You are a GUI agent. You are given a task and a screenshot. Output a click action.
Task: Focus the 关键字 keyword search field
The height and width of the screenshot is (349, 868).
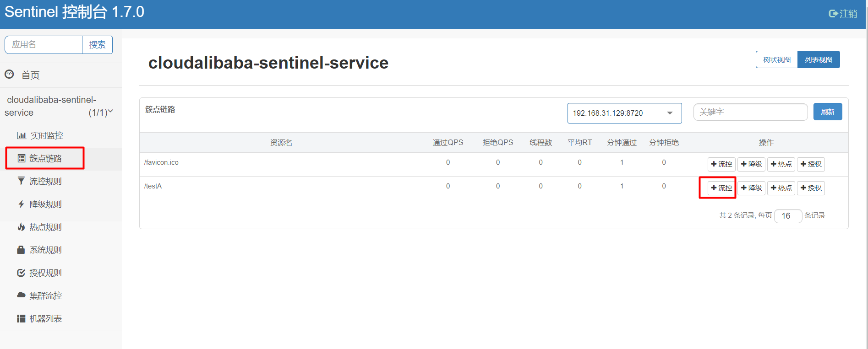click(x=750, y=112)
